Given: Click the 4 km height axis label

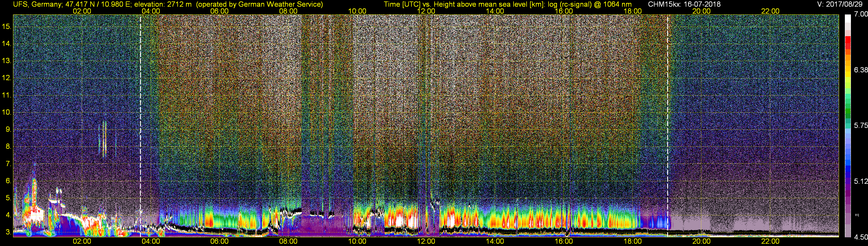Looking at the screenshot, I should (8, 215).
